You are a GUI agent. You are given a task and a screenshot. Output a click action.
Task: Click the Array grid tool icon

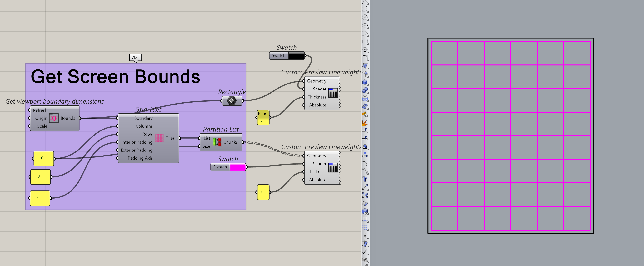pyautogui.click(x=365, y=228)
